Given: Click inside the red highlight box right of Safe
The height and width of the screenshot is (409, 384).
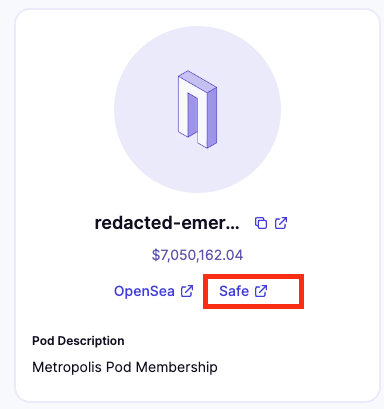Looking at the screenshot, I should [x=284, y=291].
